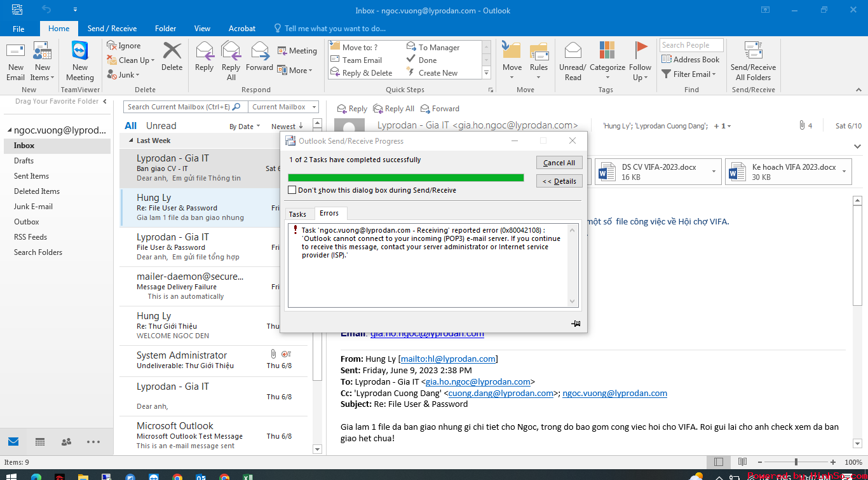Open the Acrobat ribbon tab
This screenshot has height=480, width=868.
tap(242, 29)
